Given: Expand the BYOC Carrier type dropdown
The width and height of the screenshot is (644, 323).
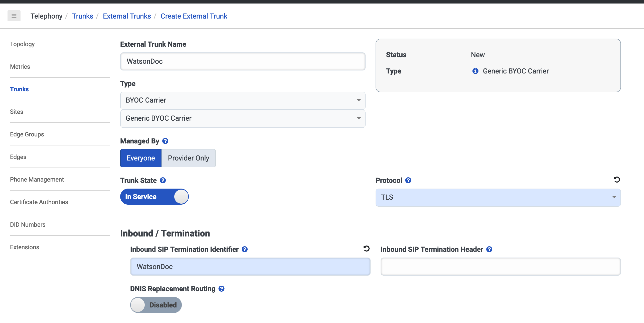Looking at the screenshot, I should 242,100.
